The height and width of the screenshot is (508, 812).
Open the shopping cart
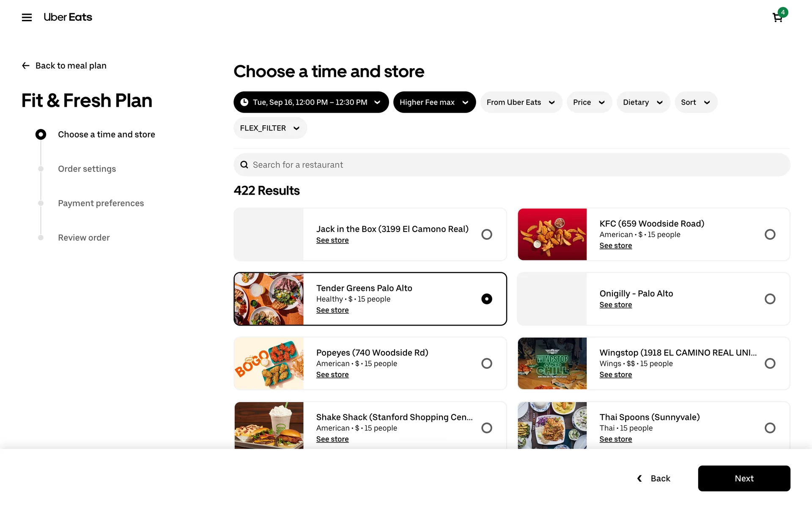click(777, 17)
